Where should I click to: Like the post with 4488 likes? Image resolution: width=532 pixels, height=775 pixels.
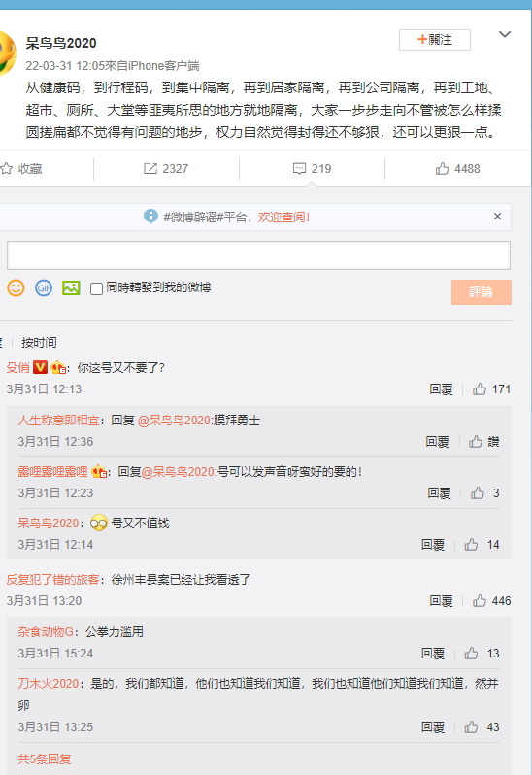coord(457,169)
